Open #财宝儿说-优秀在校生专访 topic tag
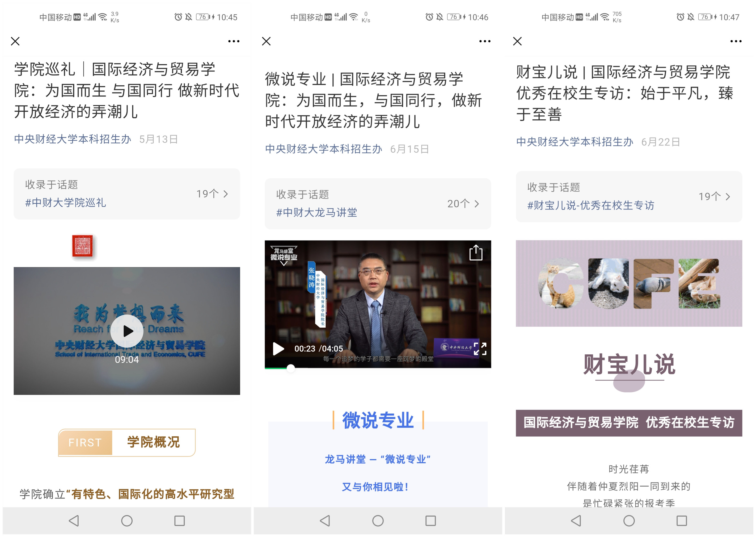 590,205
